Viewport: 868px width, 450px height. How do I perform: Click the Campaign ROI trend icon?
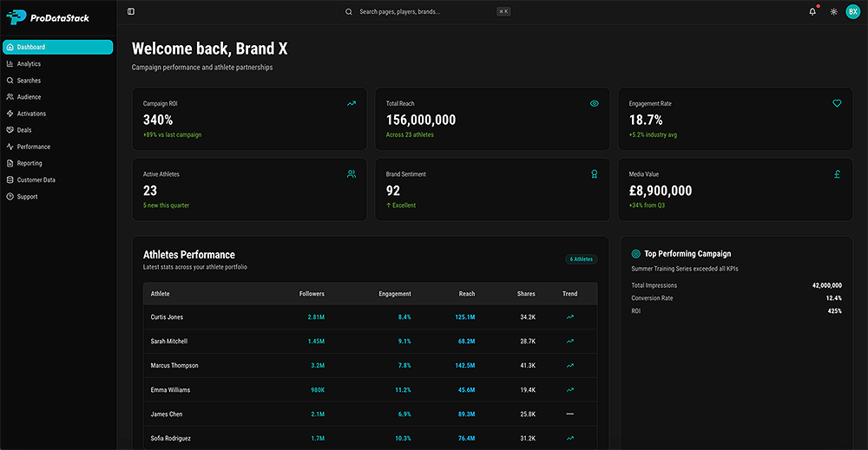(352, 103)
